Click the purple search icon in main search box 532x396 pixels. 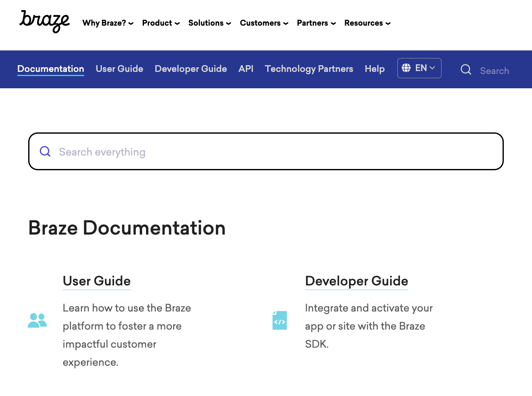[x=45, y=152]
